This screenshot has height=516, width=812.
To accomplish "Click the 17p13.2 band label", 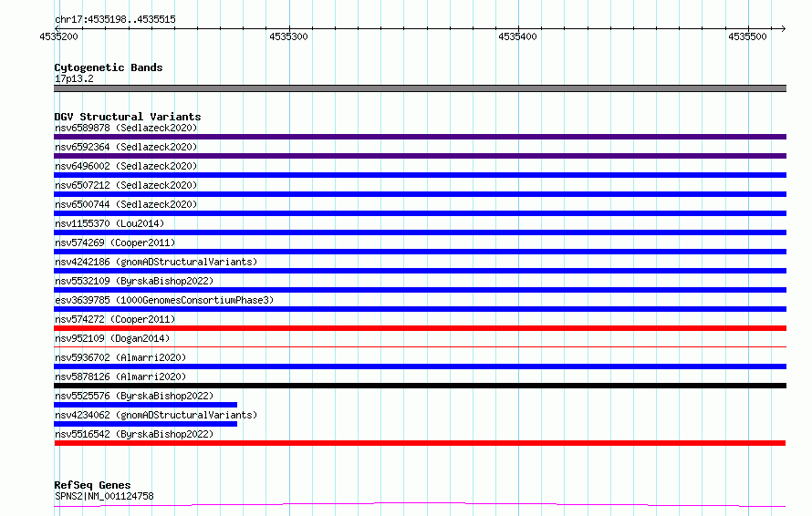I will pyautogui.click(x=74, y=78).
